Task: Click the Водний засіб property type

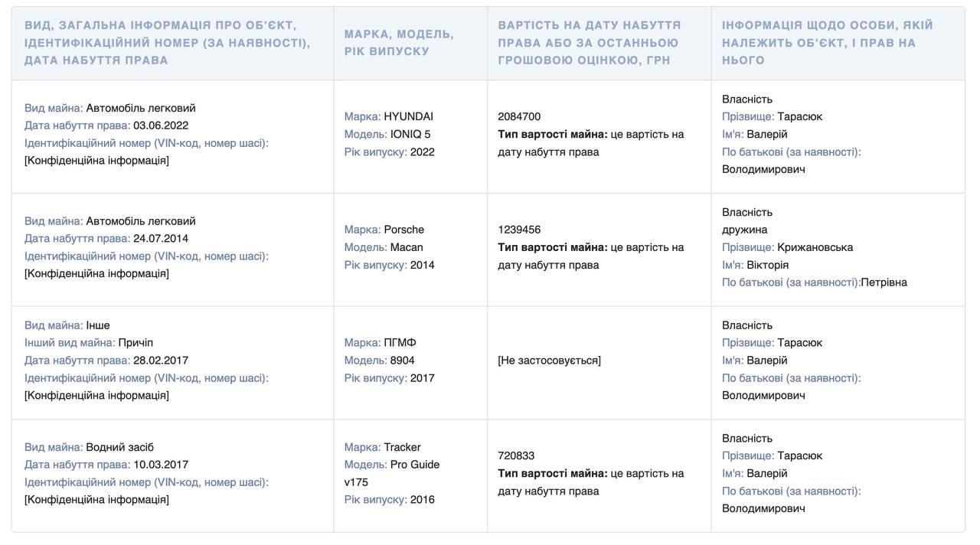Action: click(x=120, y=447)
